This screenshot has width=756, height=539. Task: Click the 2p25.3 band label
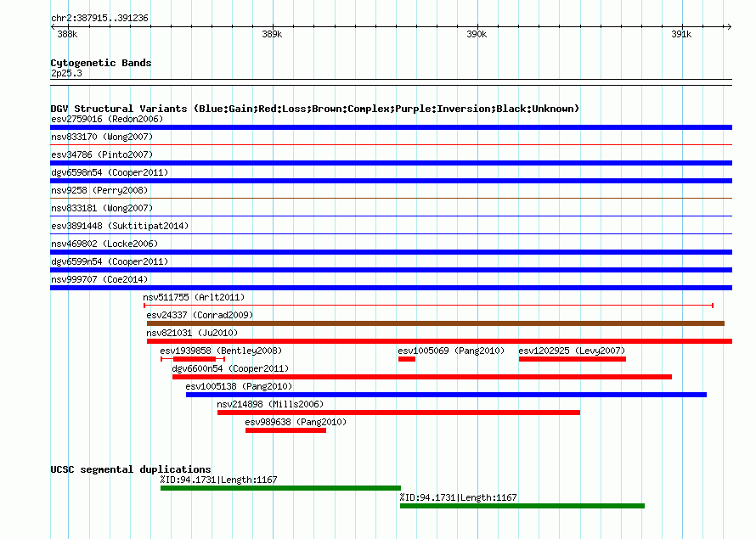tap(66, 73)
